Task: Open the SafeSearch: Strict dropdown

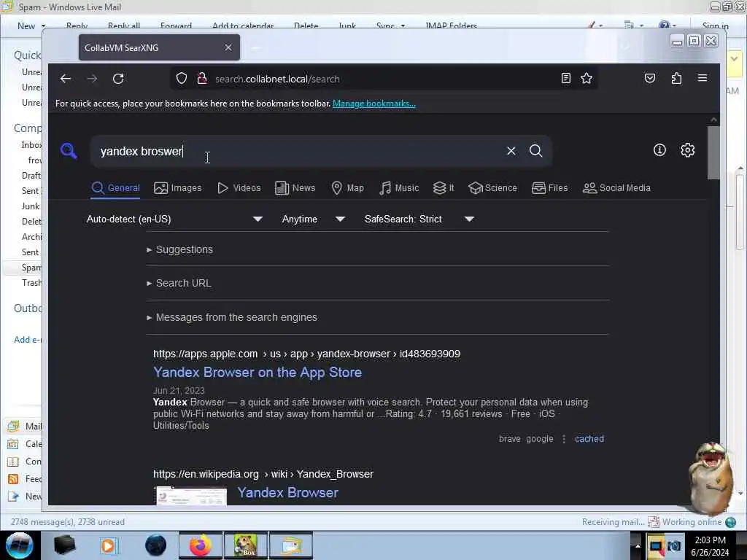Action: (x=419, y=219)
